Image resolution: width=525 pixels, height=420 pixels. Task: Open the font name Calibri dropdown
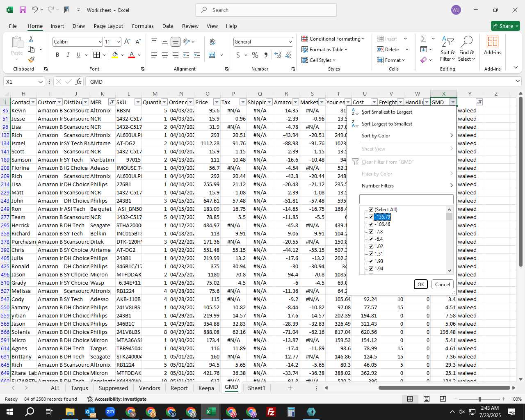tap(100, 42)
